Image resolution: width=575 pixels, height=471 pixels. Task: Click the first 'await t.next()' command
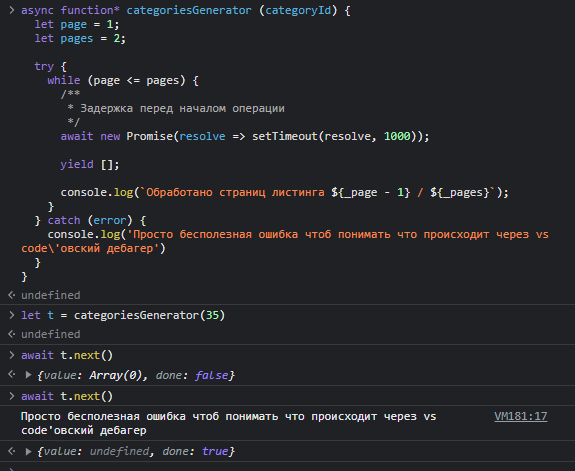pyautogui.click(x=67, y=355)
